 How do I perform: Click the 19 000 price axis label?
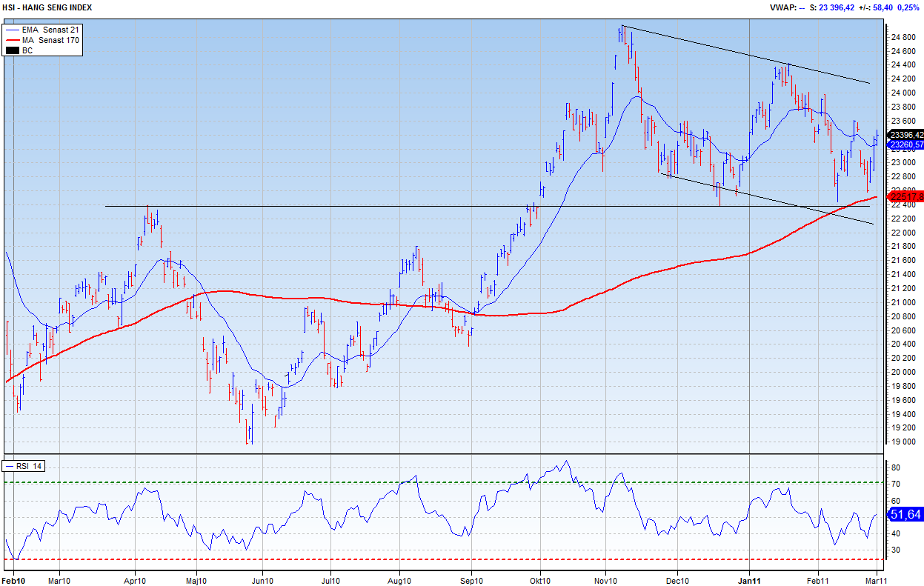904,442
